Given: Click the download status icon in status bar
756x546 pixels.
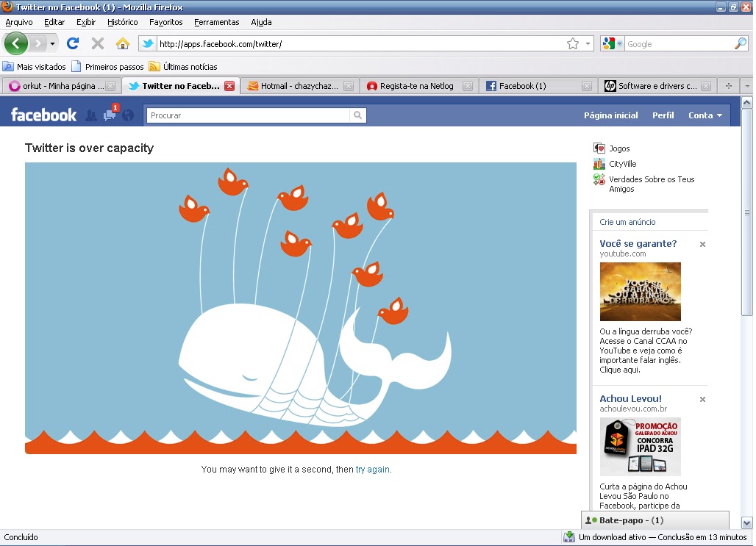Looking at the screenshot, I should pyautogui.click(x=569, y=537).
